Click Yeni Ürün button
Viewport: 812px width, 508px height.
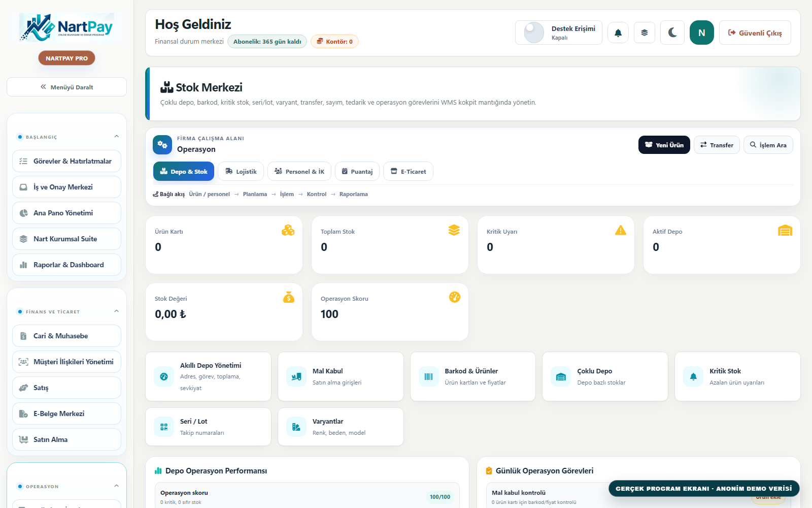(x=664, y=145)
